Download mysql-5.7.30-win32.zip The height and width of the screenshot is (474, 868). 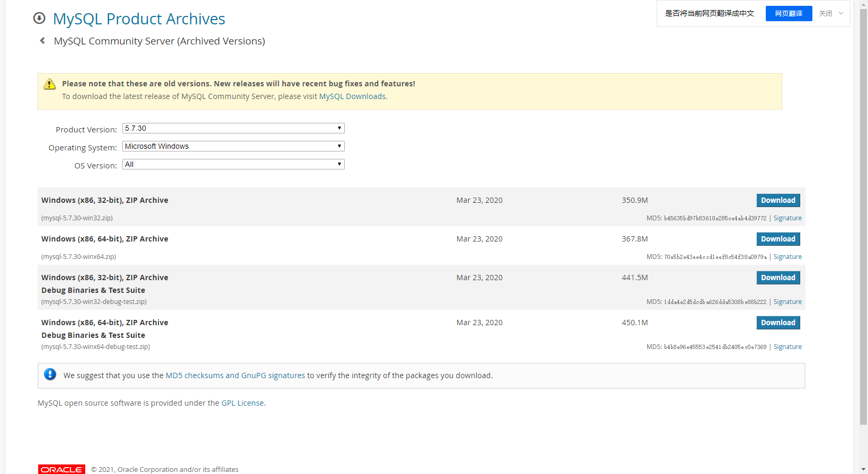[x=778, y=200]
